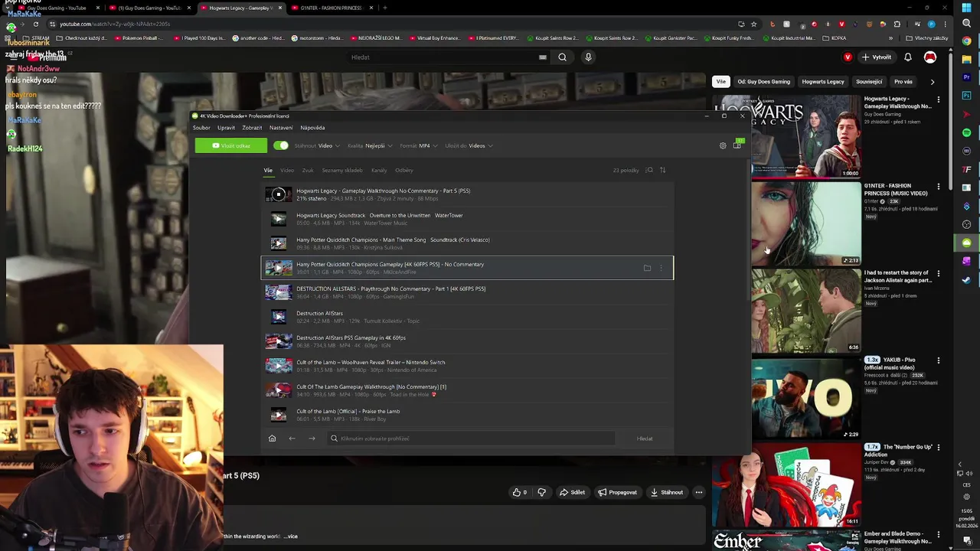Viewport: 980px width, 551px height.
Task: Open File Explorer from the taskbar
Action: point(967,59)
